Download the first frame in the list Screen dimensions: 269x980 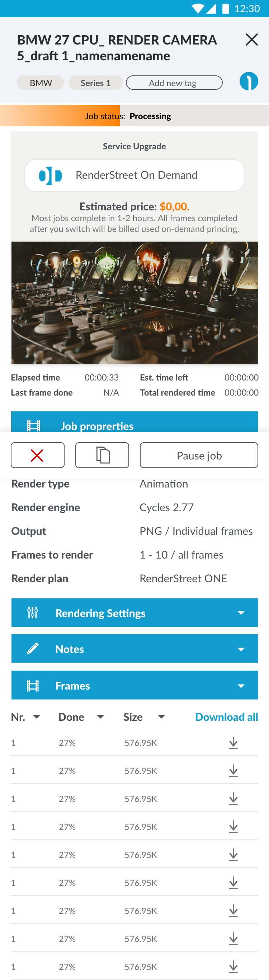(x=233, y=743)
